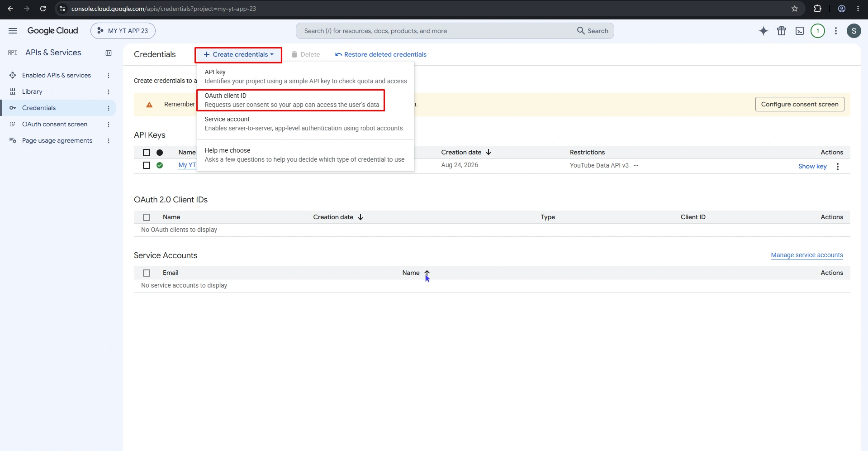Choose the Help me choose option
Screen dimensions: 868x451
(306, 155)
